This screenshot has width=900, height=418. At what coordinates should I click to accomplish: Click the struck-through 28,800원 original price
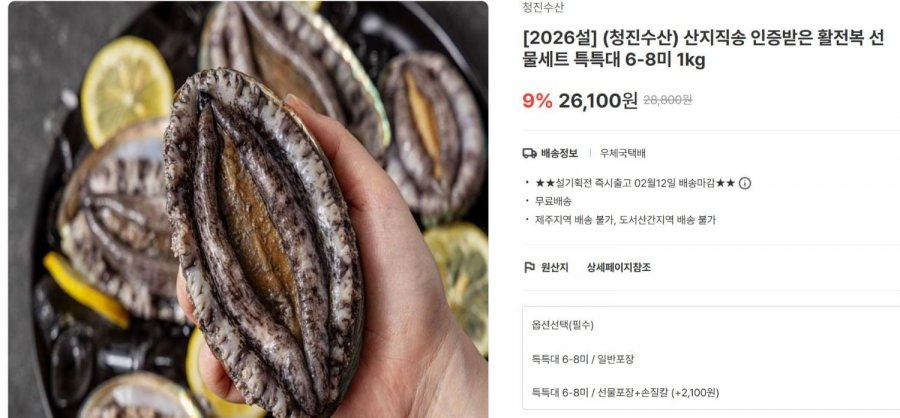[667, 100]
